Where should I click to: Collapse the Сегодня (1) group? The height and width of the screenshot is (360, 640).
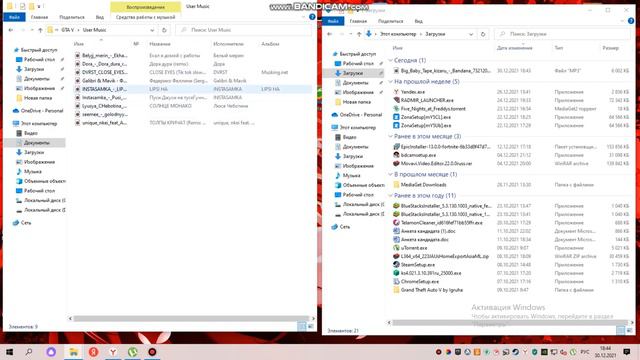[x=391, y=60]
